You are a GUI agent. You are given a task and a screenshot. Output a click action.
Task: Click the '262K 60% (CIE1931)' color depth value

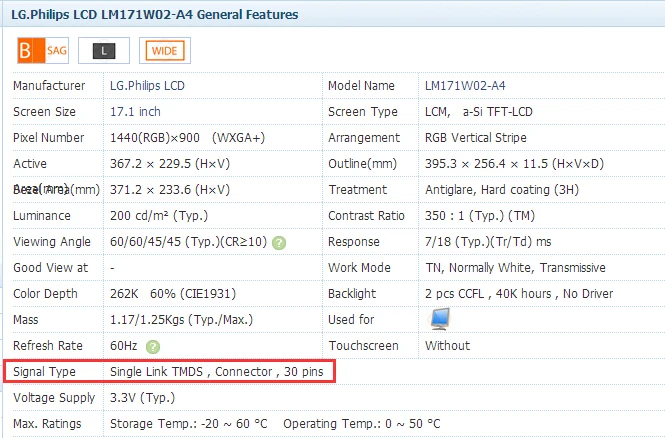click(173, 293)
